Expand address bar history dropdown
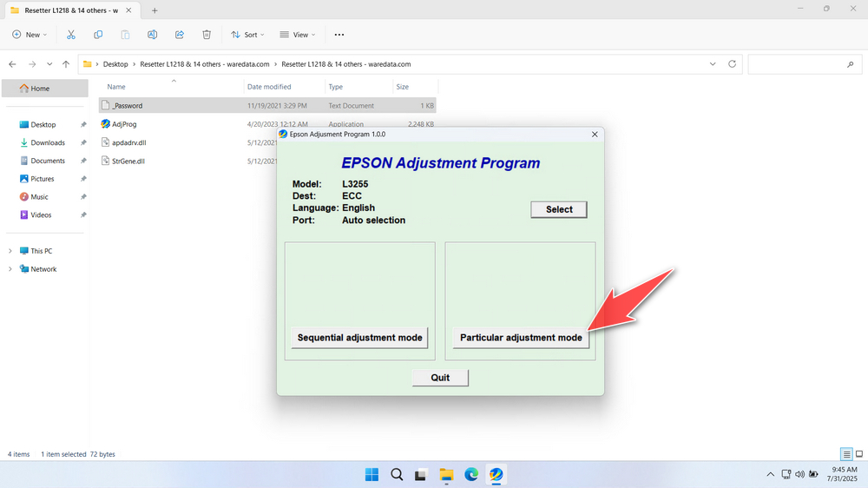 (713, 64)
